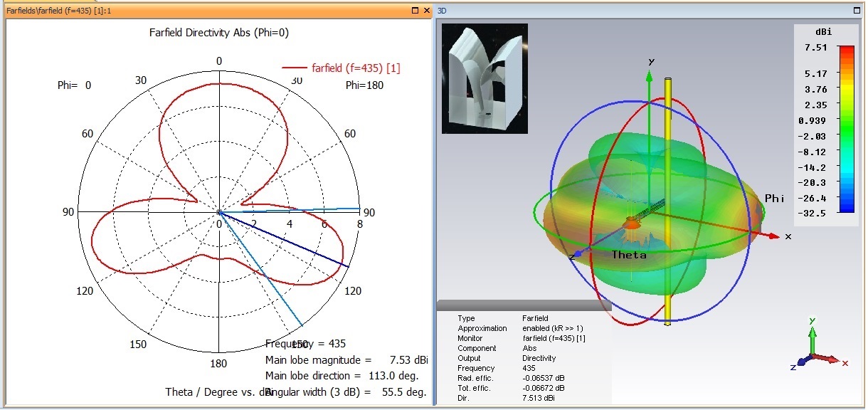Click the x axis label at the red arrow tip
The height and width of the screenshot is (410, 868).
788,236
